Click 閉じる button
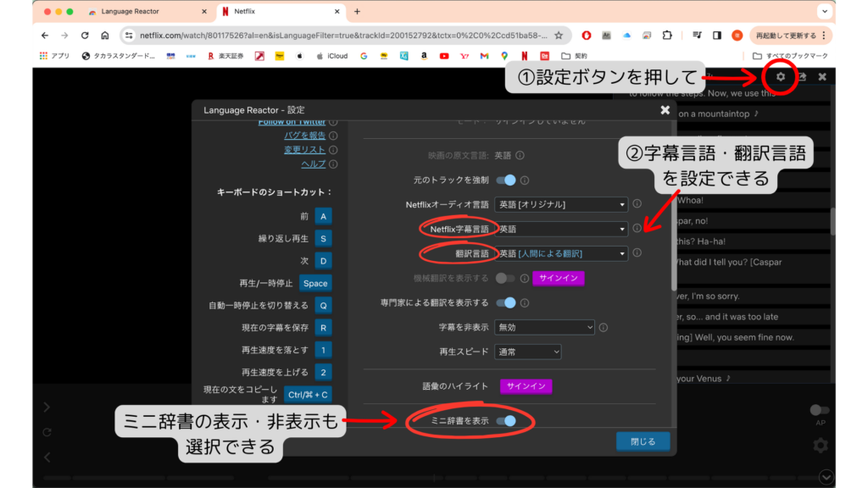This screenshot has height=488, width=868. (643, 441)
